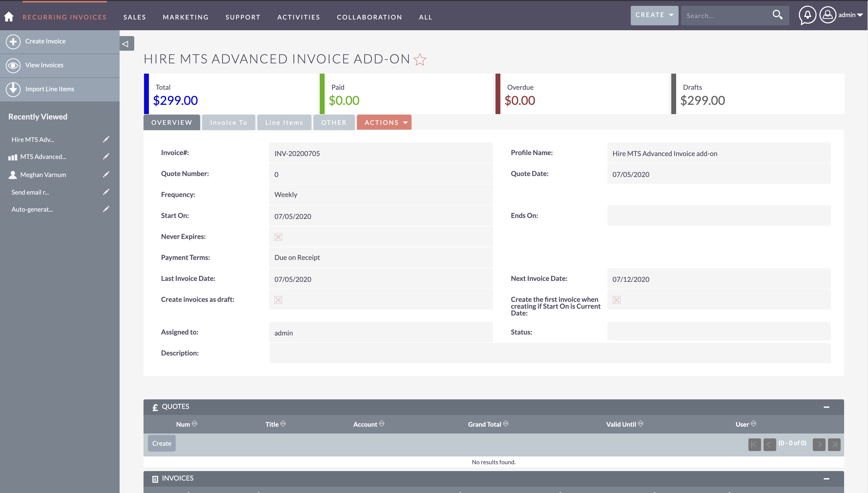This screenshot has width=868, height=493.
Task: Toggle the Create invoices as draft checkbox
Action: click(279, 299)
